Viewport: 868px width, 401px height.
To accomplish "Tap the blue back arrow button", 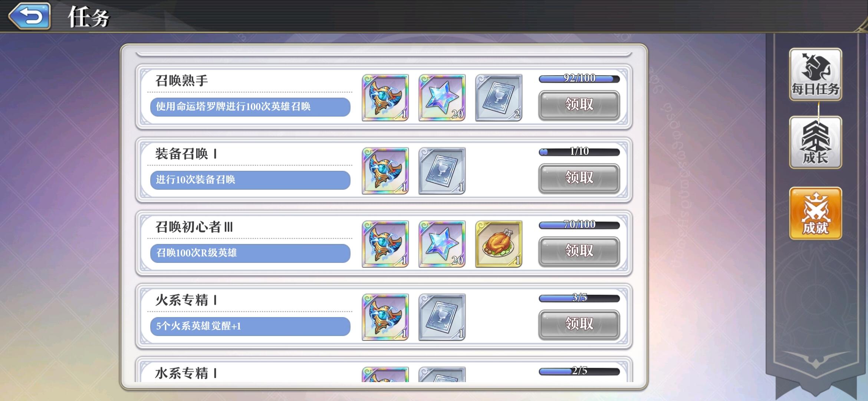I will pyautogui.click(x=30, y=16).
